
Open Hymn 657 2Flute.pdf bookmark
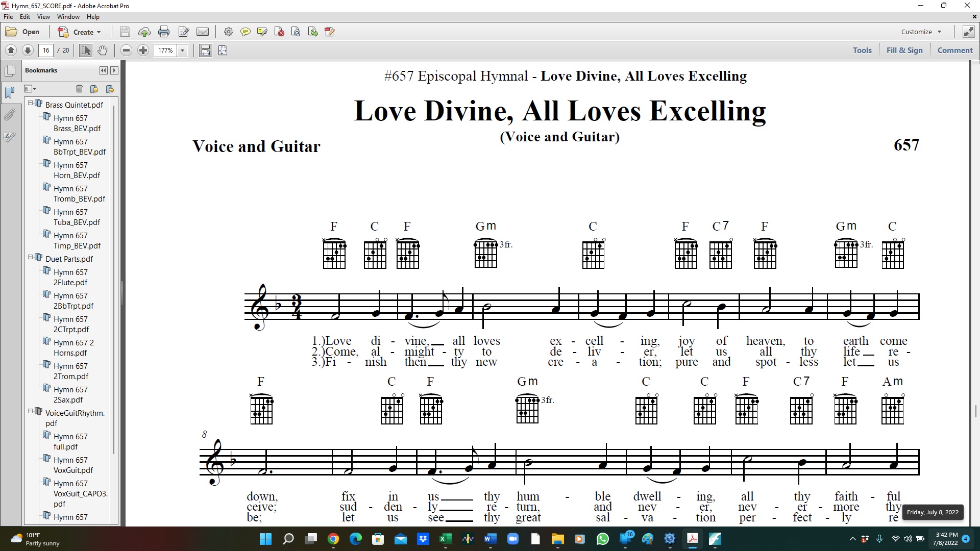point(71,278)
